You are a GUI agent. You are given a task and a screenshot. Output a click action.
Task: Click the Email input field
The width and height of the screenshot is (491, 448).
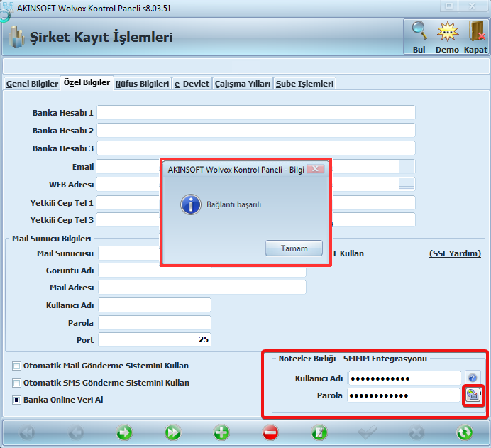[x=128, y=166]
